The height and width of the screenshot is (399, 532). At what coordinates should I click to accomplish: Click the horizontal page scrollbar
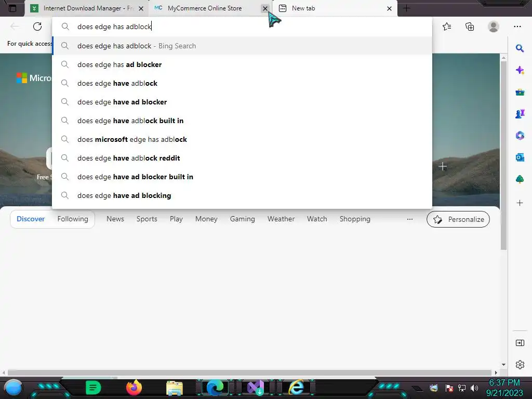[249, 373]
